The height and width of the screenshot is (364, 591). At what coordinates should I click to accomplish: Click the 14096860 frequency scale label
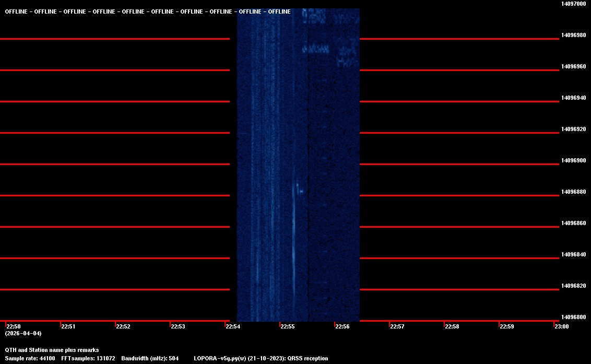tap(574, 223)
